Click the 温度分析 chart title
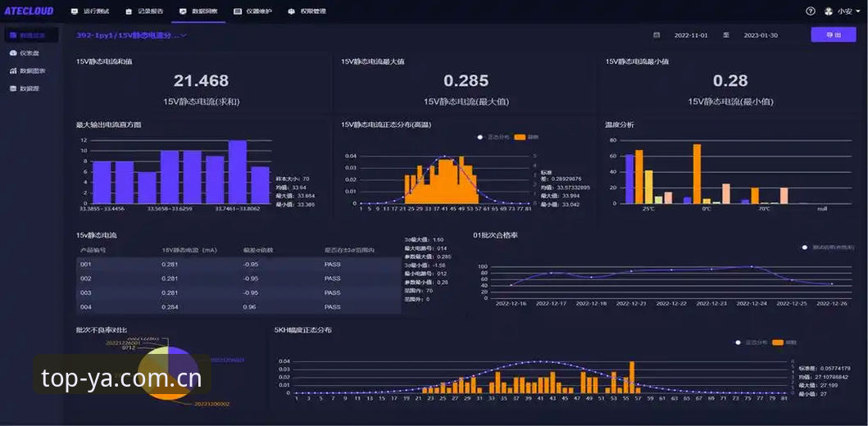Image resolution: width=868 pixels, height=426 pixels. 620,125
